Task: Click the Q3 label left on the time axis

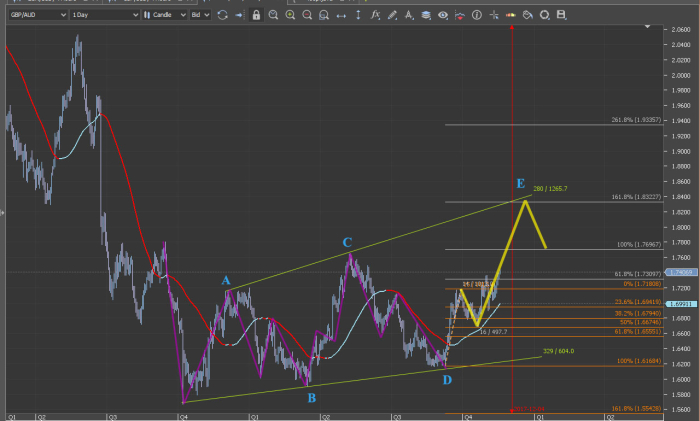Action: pos(112,417)
